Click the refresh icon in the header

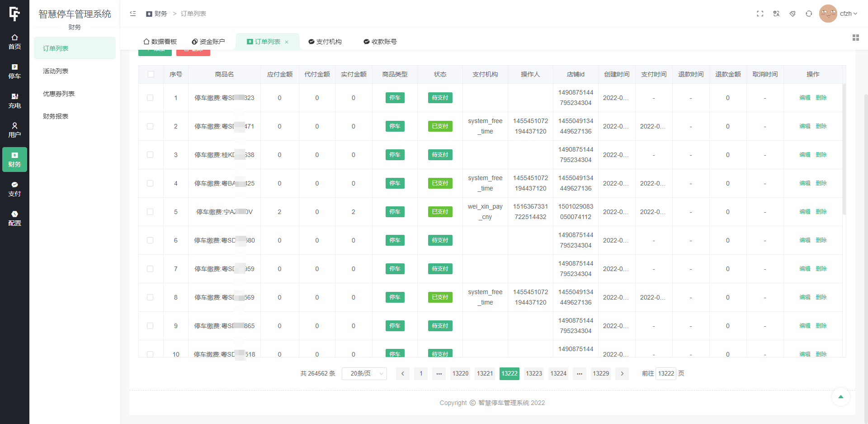pyautogui.click(x=809, y=14)
